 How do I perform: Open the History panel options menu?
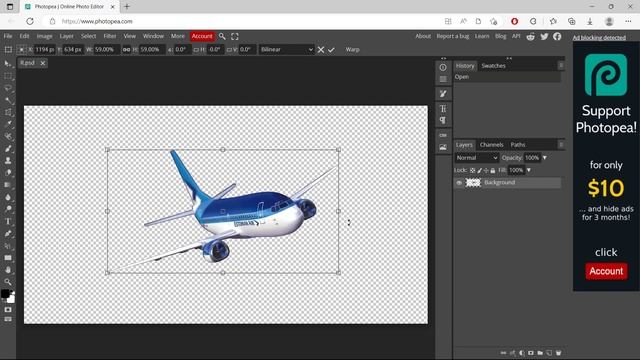(561, 65)
